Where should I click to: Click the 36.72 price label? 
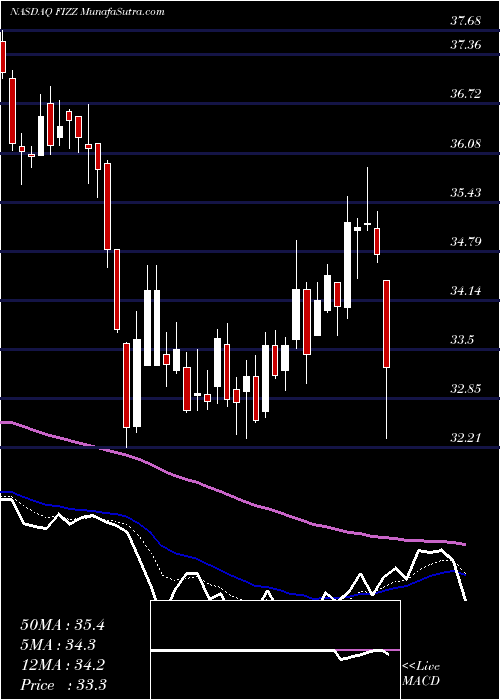(x=466, y=94)
